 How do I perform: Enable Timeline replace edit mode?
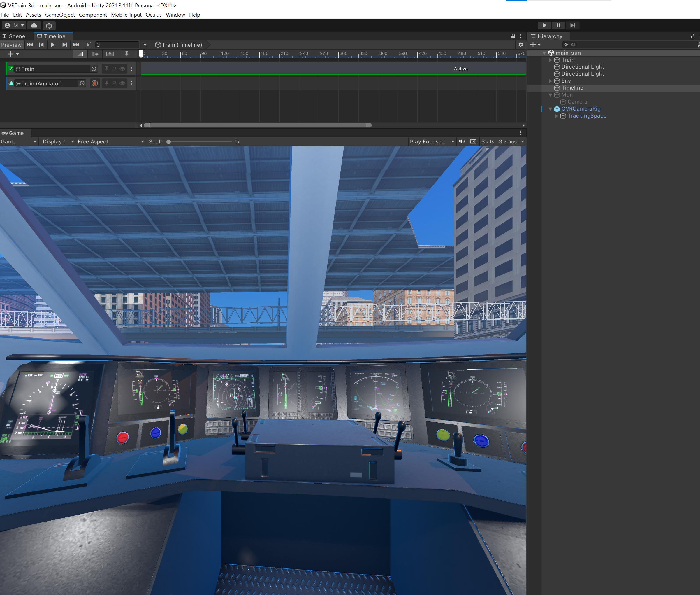point(110,54)
